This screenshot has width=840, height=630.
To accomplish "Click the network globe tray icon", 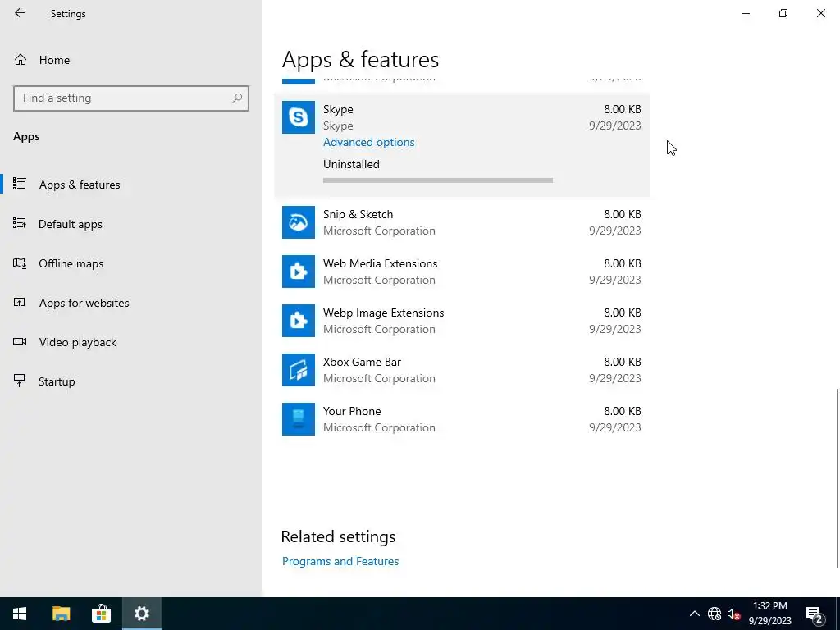I will click(x=714, y=614).
